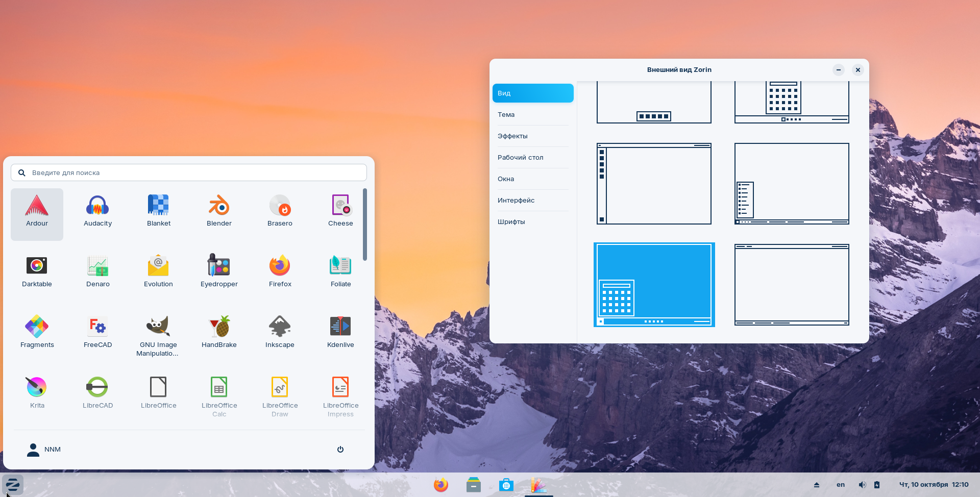Switch to the Тема section
This screenshot has height=497, width=980.
(x=533, y=114)
